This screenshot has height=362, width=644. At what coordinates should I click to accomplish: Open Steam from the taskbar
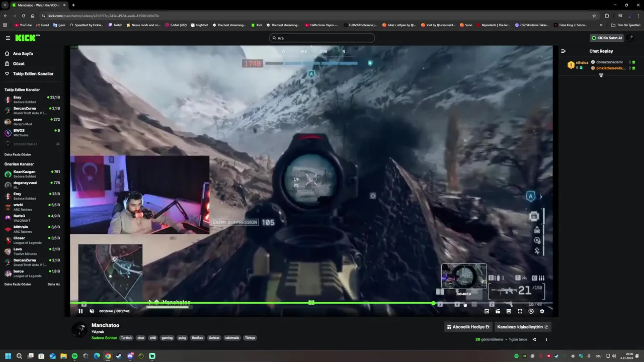pos(119,356)
